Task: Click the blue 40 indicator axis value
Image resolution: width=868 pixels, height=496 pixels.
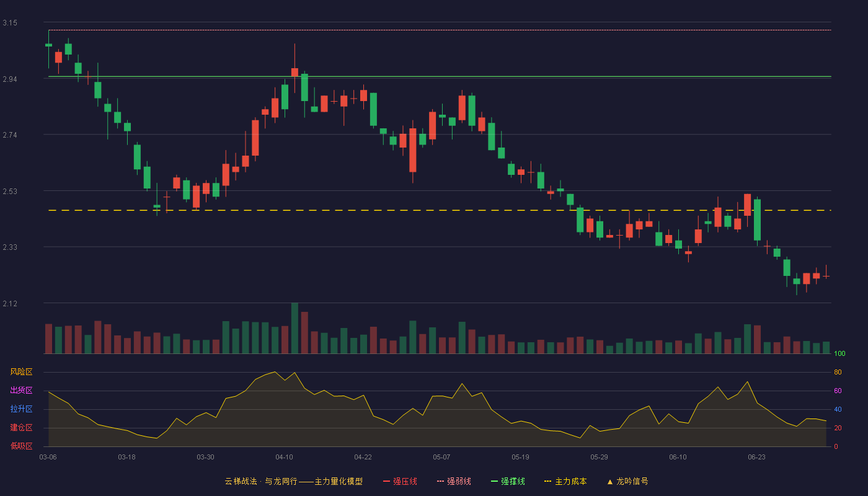Action: tap(838, 409)
